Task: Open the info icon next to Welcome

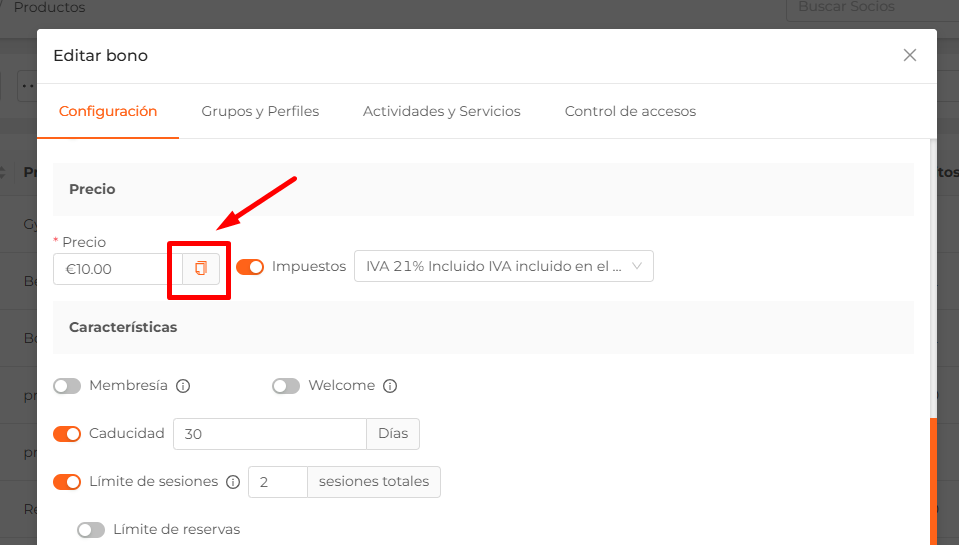Action: (x=390, y=386)
